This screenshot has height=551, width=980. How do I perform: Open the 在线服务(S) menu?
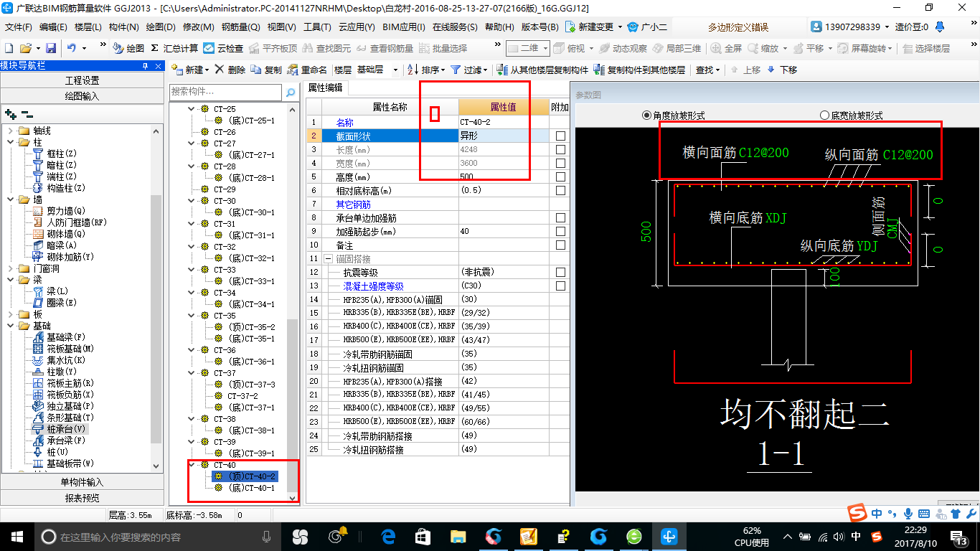(x=455, y=27)
